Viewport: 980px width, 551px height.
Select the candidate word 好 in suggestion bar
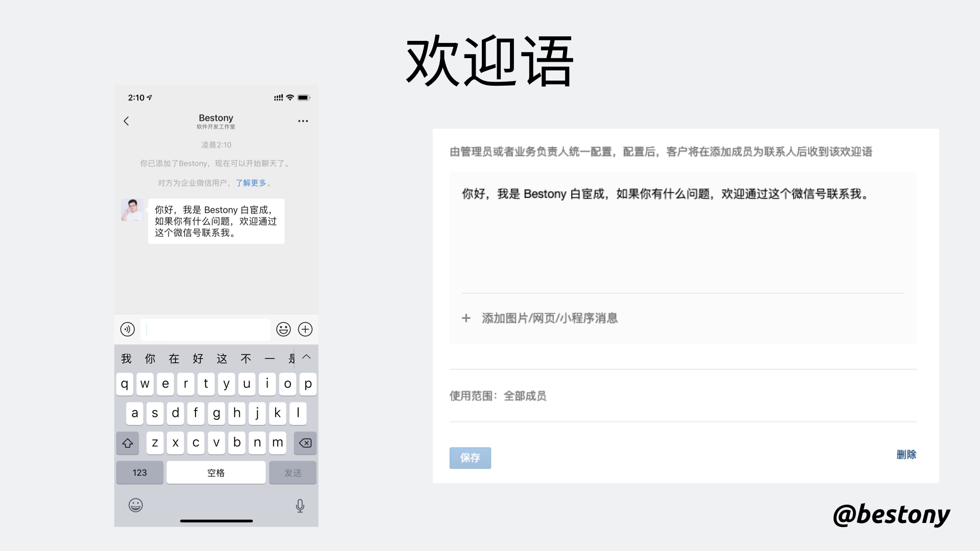click(x=198, y=359)
